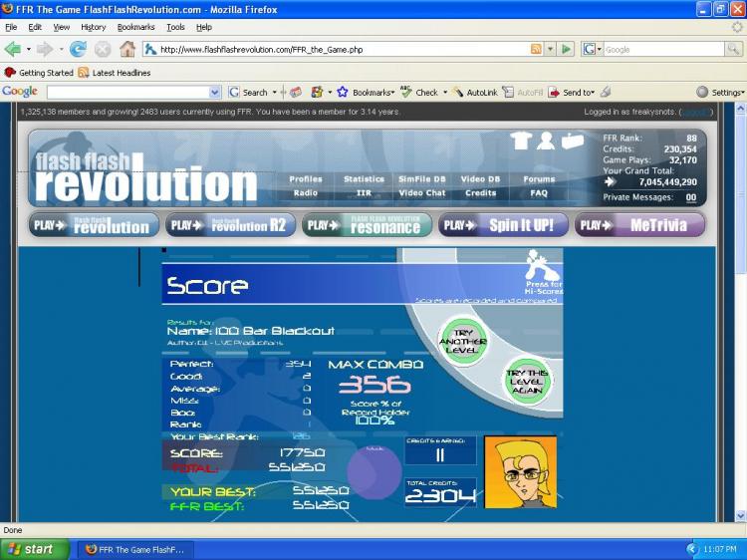Click the FFR The Game taskbar item
The image size is (747, 560).
(134, 549)
